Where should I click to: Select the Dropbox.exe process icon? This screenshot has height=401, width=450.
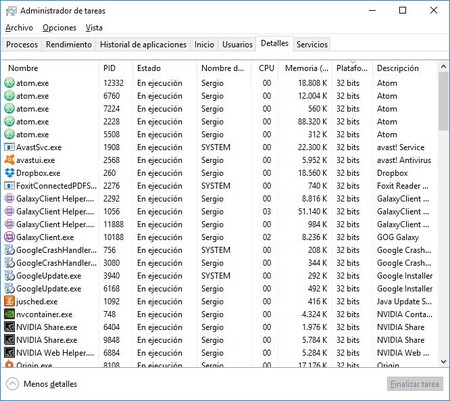[x=9, y=173]
